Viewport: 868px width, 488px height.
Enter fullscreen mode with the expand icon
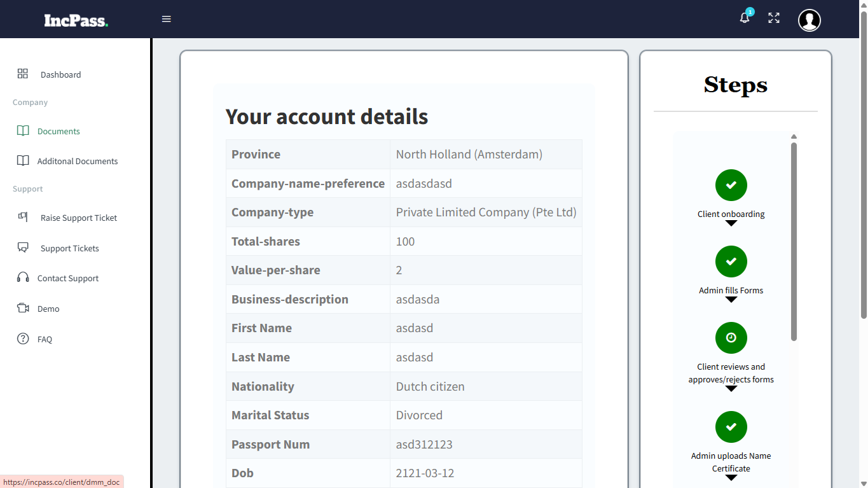click(774, 18)
